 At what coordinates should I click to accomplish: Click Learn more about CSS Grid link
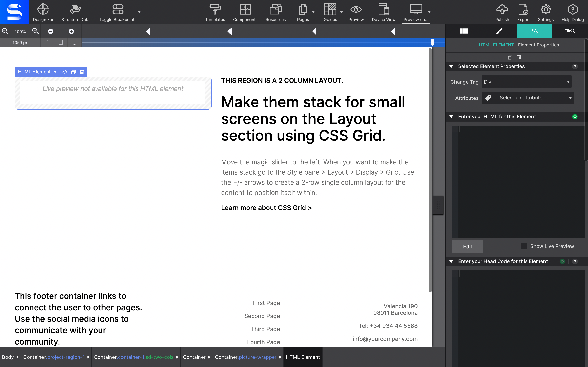(266, 208)
